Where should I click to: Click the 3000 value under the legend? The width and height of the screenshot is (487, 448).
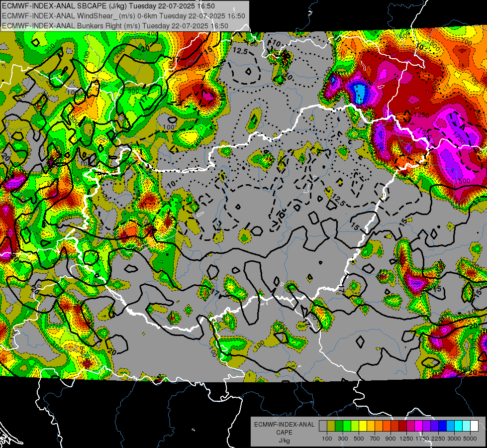454,439
